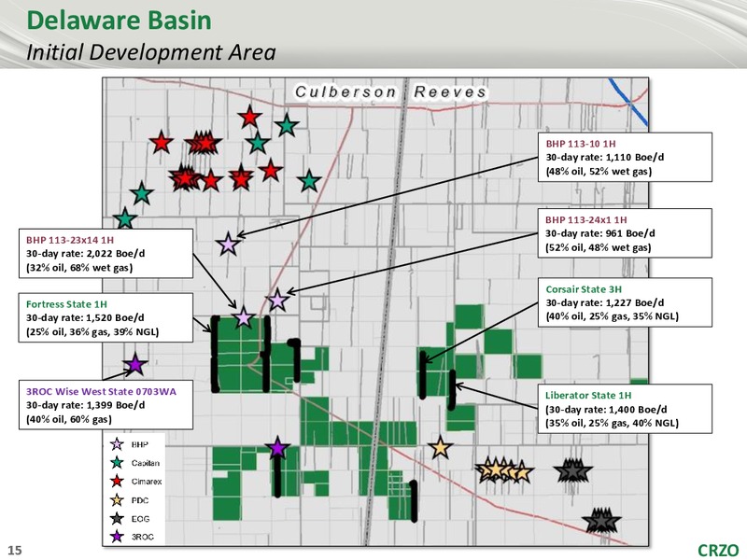Screen dimensions: 747x560
Task: Click the '3ROC' legend label
Action: click(x=143, y=537)
